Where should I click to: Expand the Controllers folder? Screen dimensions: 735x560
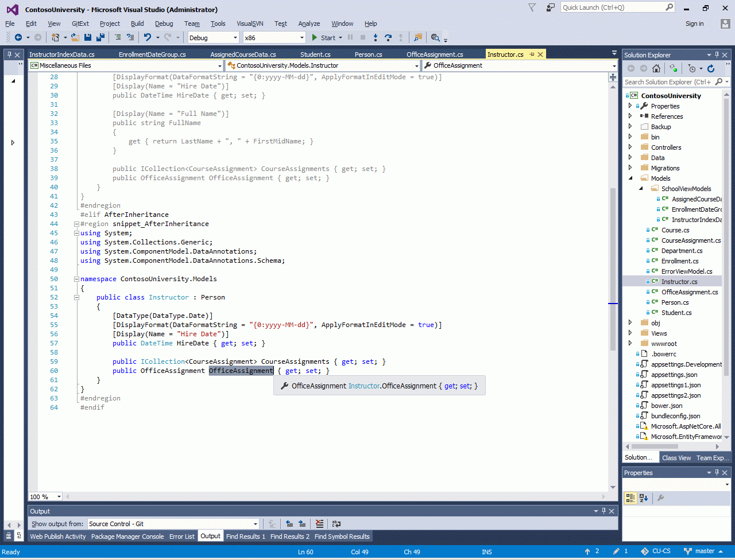[630, 147]
